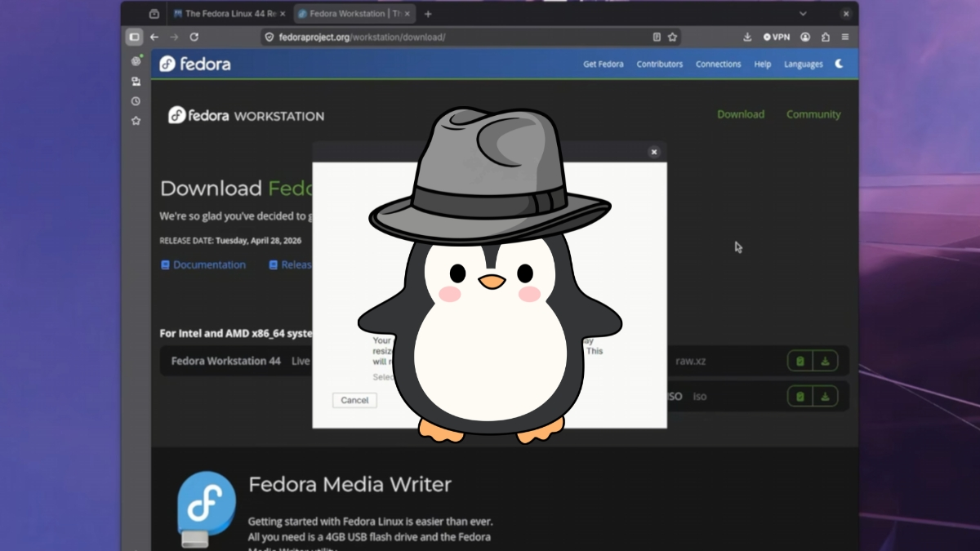The height and width of the screenshot is (551, 980).
Task: Switch to 'The Fedora Linux 44 Re' tab
Action: (x=228, y=14)
